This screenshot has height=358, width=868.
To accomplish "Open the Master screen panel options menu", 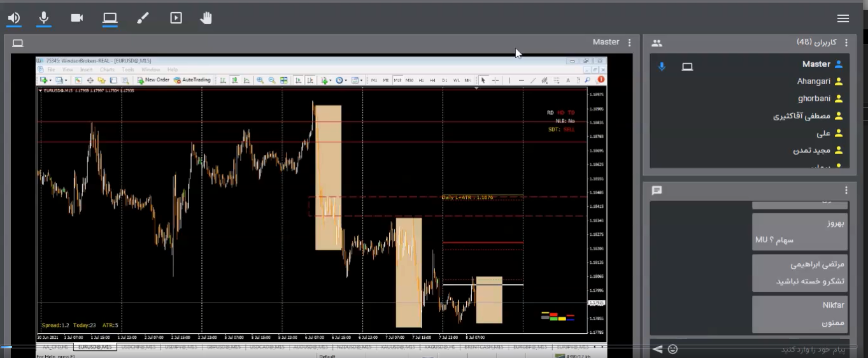I will click(x=629, y=43).
